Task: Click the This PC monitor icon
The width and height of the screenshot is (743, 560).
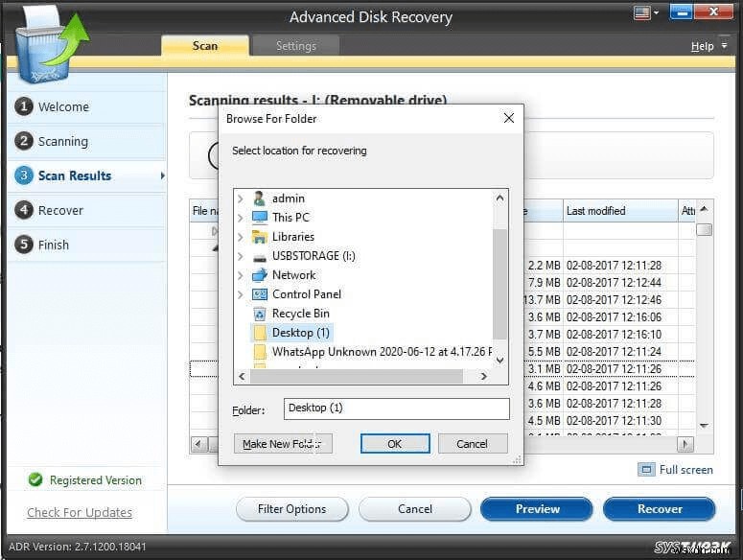Action: coord(259,218)
